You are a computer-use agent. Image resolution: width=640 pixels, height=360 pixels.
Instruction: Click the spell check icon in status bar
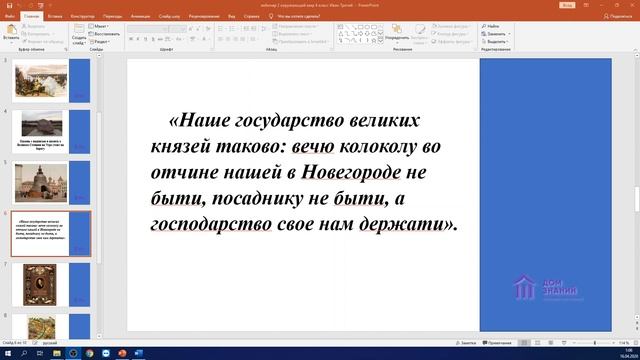(35, 343)
